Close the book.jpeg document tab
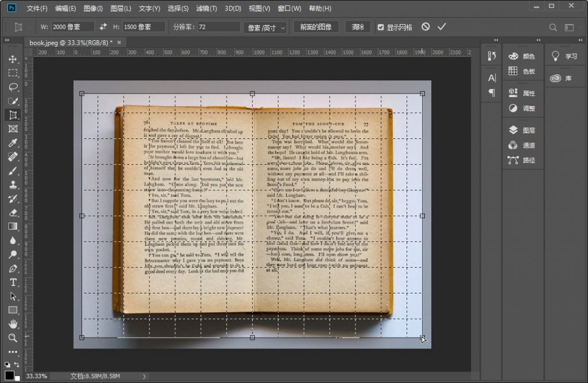 pos(119,42)
